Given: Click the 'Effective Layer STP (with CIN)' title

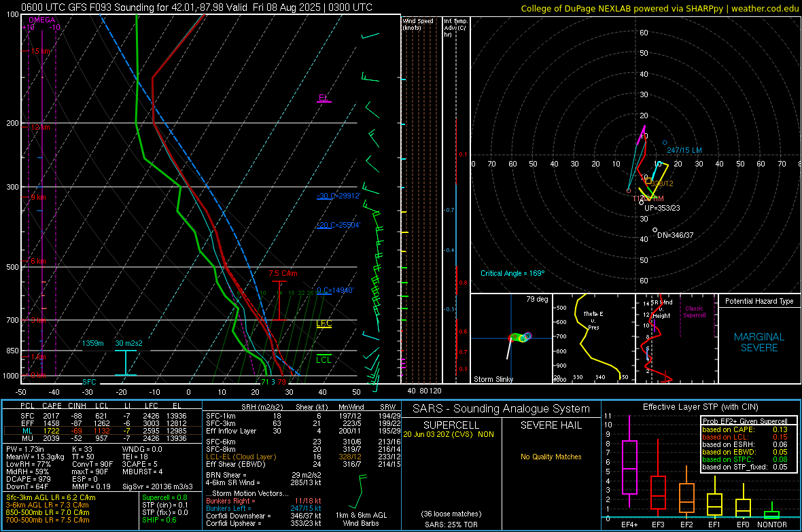Looking at the screenshot, I should [x=701, y=407].
